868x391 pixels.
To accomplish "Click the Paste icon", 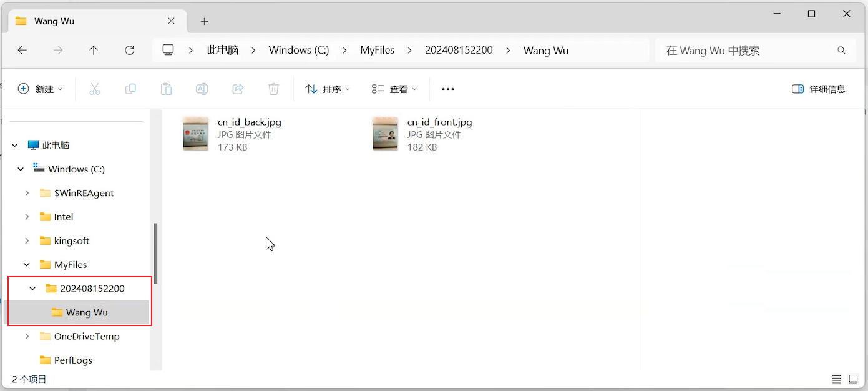I will pos(166,89).
